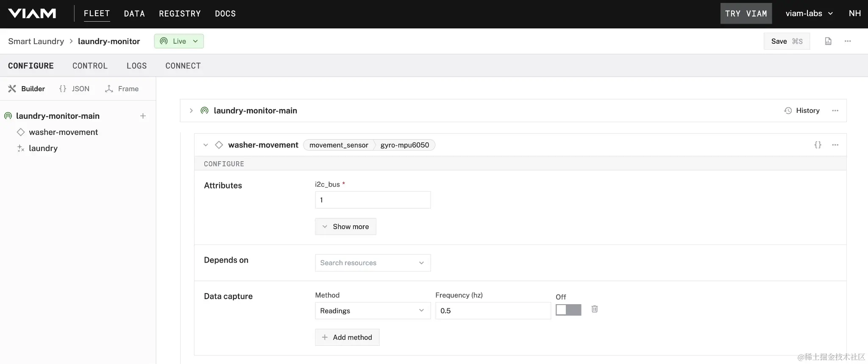
Task: Select laundry-monitor-main in the sidebar
Action: tap(58, 116)
